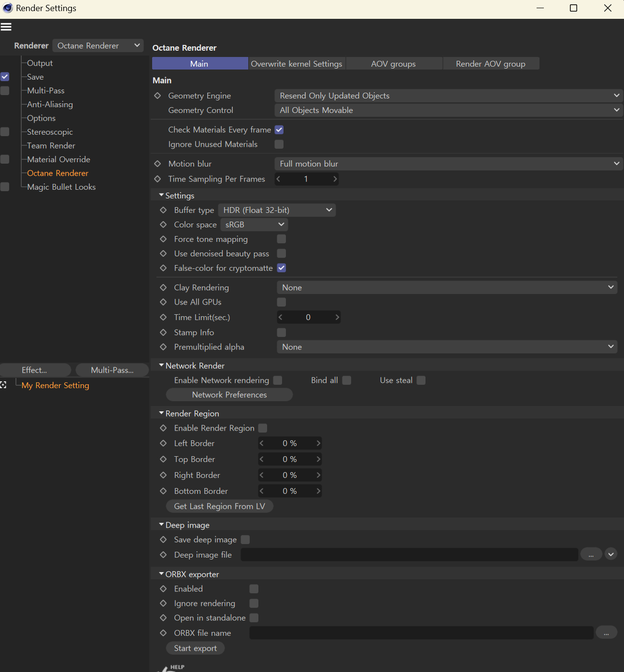Open the Buffer type dropdown
This screenshot has width=624, height=672.
[277, 210]
